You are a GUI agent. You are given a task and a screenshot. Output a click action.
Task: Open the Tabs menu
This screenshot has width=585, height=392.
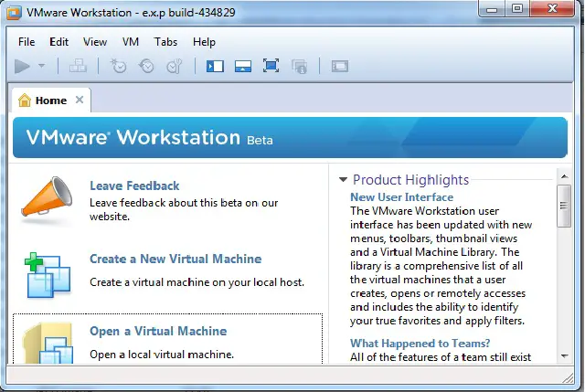[x=165, y=42]
